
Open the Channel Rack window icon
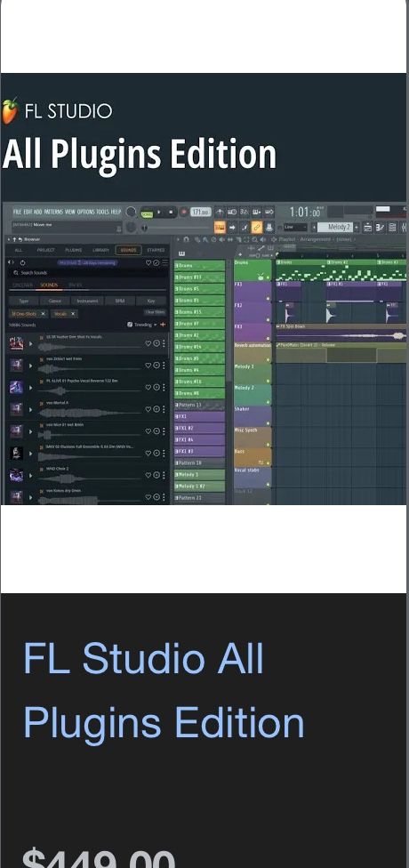tap(392, 227)
